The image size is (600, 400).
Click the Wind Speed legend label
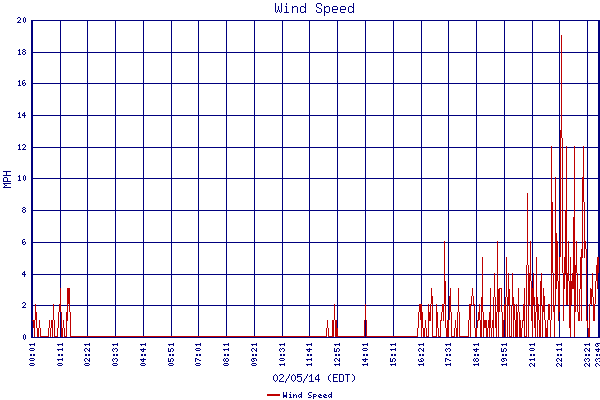pos(307,395)
